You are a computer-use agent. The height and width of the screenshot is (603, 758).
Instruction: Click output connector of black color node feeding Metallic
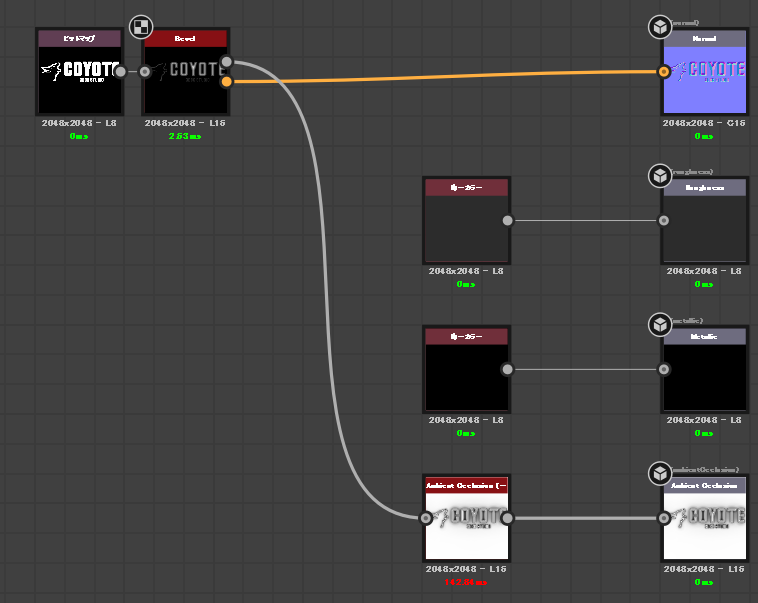507,369
